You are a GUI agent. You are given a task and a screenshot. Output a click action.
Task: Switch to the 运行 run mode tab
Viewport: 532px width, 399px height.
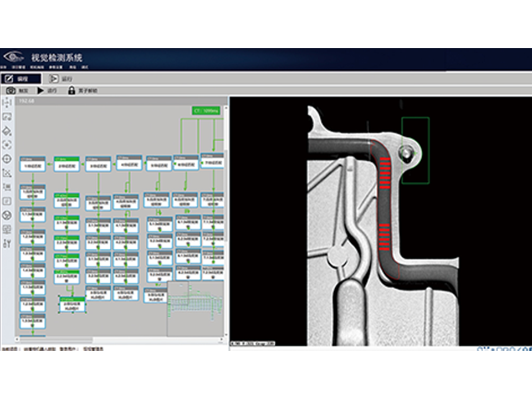(61, 79)
